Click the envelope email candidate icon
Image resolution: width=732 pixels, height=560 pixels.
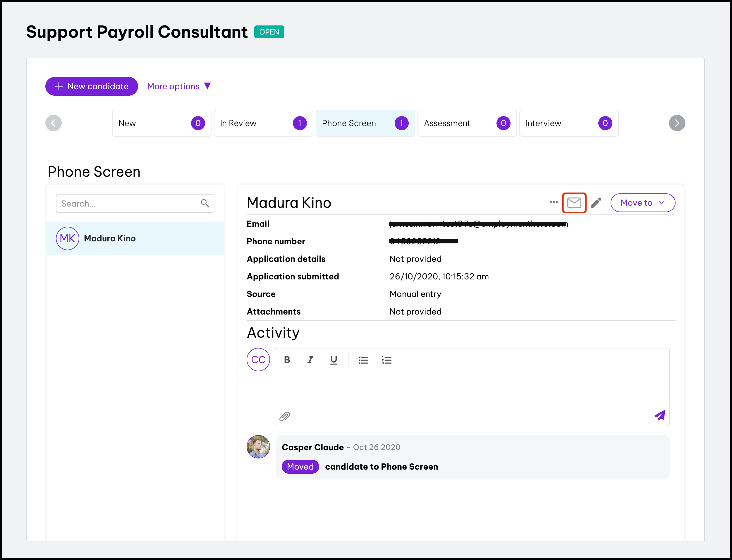[574, 203]
